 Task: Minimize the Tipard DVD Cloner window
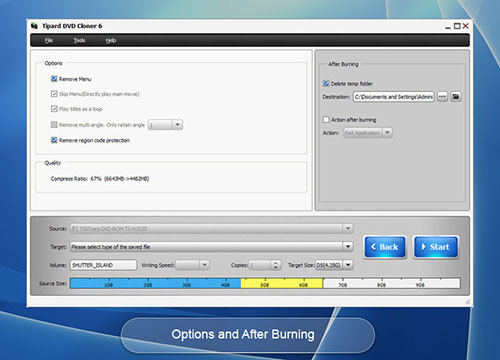[448, 27]
